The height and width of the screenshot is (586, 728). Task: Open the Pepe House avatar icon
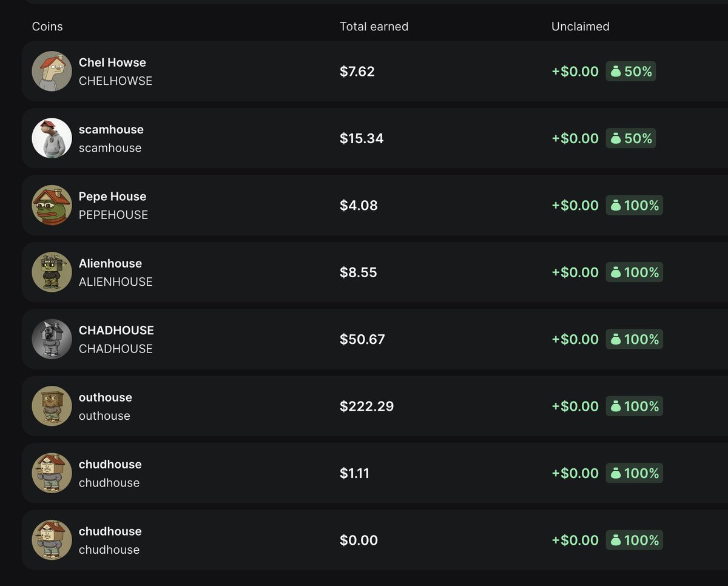tap(52, 205)
